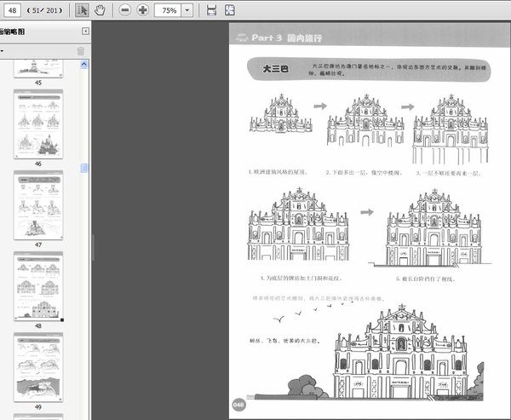Image resolution: width=511 pixels, height=420 pixels.
Task: Open page 46 thumbnail
Action: click(38, 121)
